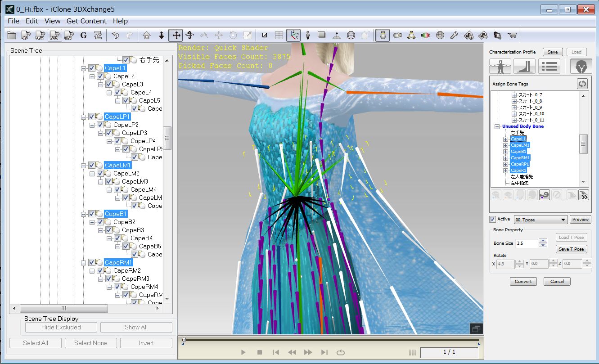
Task: Toggle the Active checkbox
Action: click(x=492, y=220)
